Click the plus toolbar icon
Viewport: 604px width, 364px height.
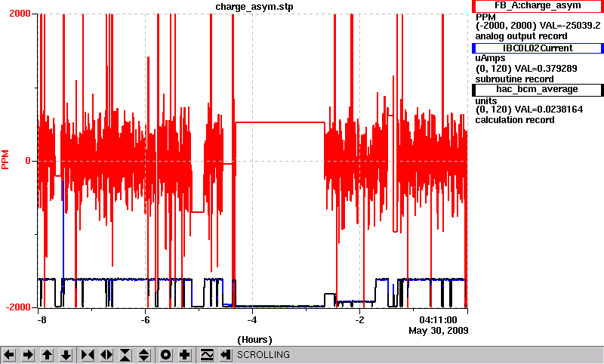tap(185, 354)
